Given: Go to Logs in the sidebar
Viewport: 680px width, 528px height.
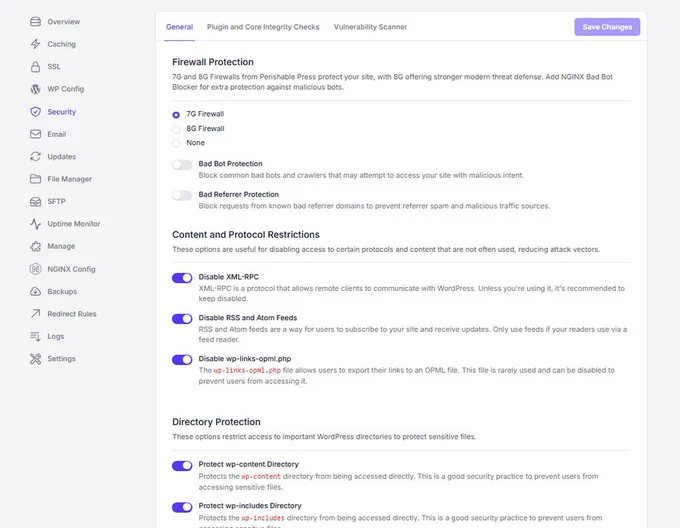Looking at the screenshot, I should 56,336.
